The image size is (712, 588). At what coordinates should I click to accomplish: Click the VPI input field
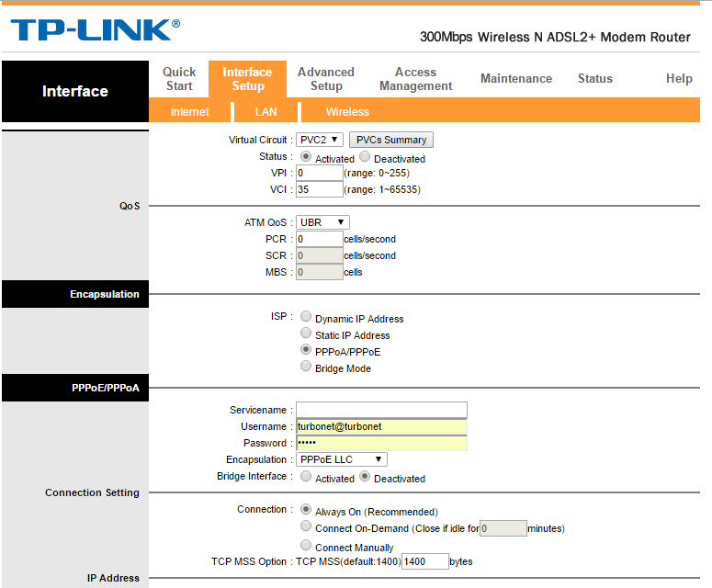coord(319,173)
